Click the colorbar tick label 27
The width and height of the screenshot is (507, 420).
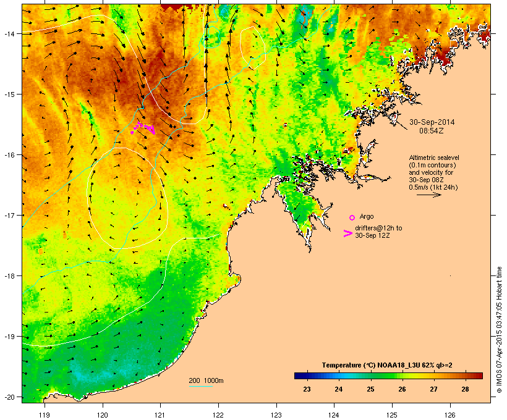(433, 389)
